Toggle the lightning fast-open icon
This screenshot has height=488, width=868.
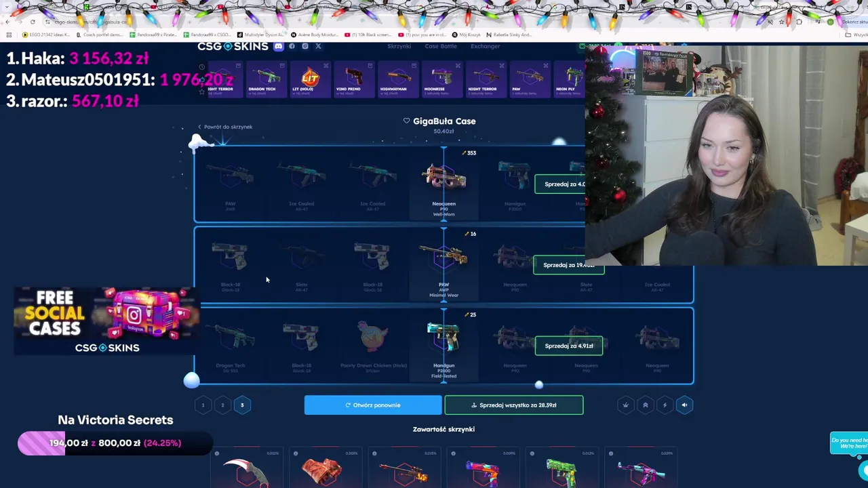tap(665, 405)
